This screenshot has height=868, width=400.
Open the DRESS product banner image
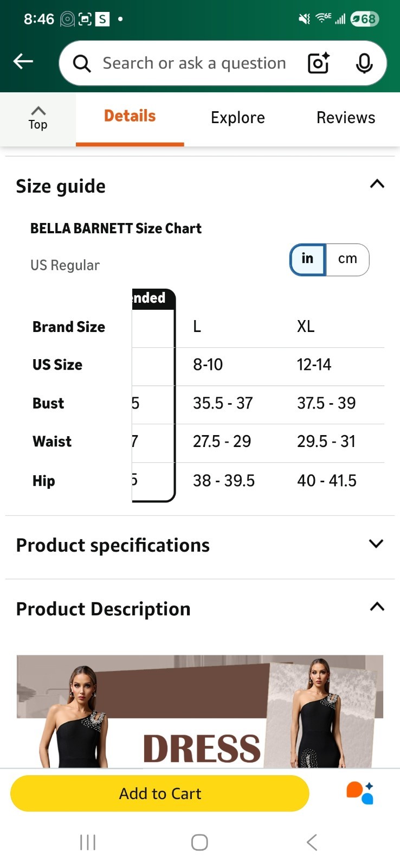(200, 711)
